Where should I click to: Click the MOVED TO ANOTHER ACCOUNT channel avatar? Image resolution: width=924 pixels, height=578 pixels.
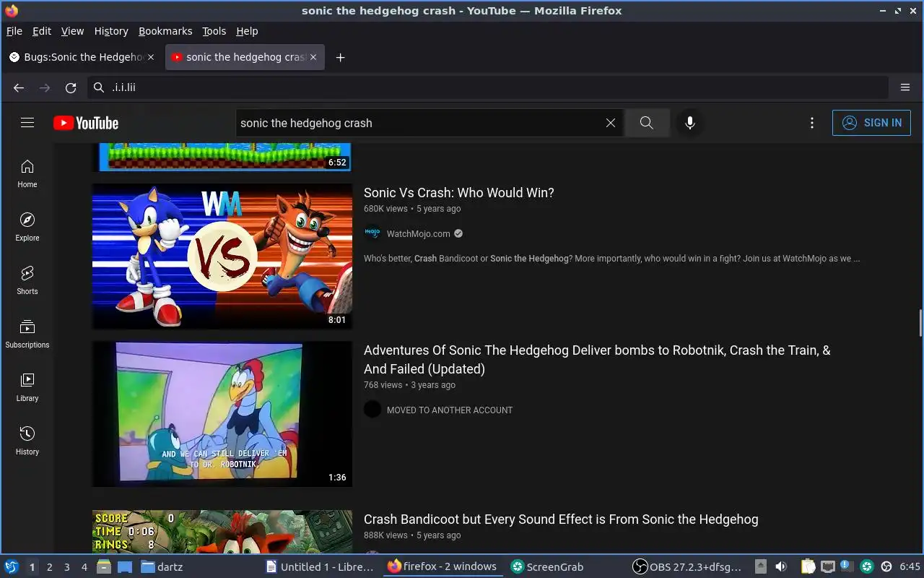[x=372, y=410]
